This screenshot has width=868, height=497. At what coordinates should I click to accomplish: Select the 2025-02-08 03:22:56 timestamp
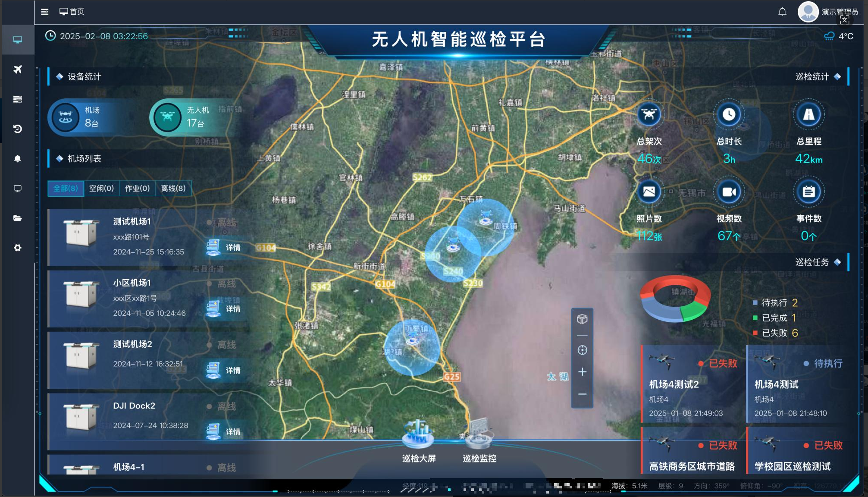[97, 36]
